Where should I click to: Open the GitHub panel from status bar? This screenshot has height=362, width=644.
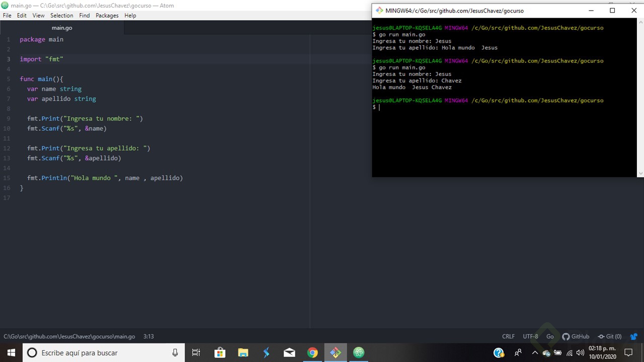pyautogui.click(x=576, y=336)
